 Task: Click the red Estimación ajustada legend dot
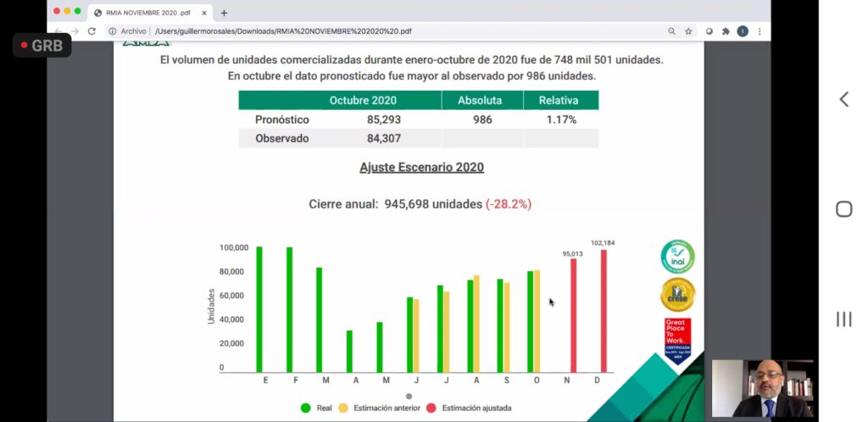[431, 408]
